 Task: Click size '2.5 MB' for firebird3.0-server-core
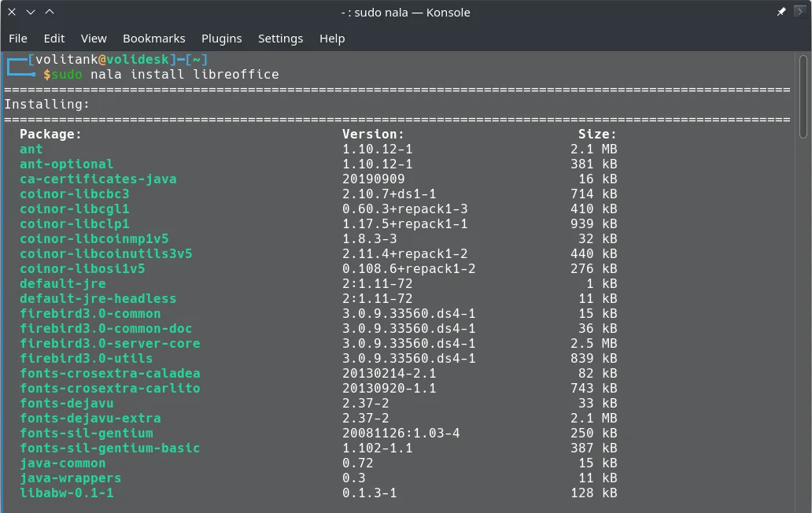pyautogui.click(x=594, y=344)
